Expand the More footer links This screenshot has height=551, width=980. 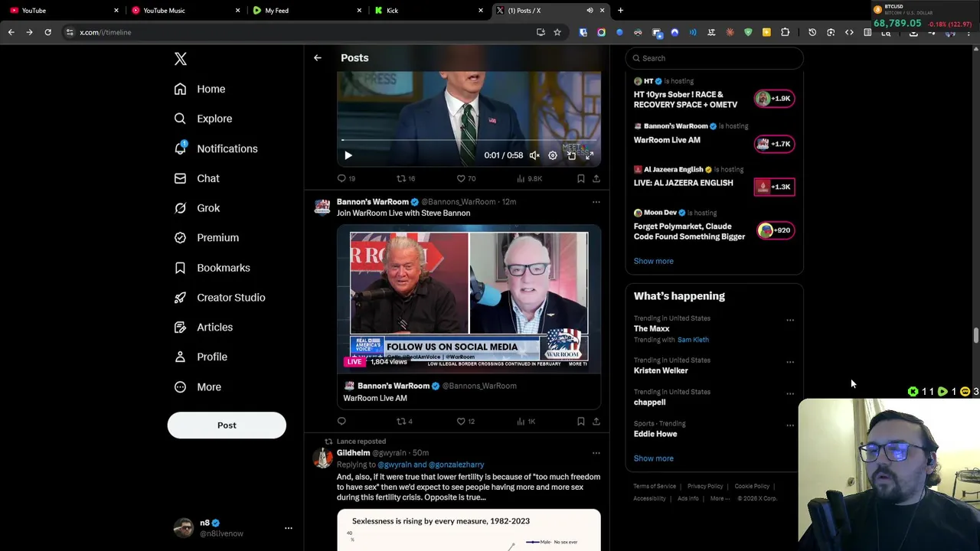click(720, 499)
